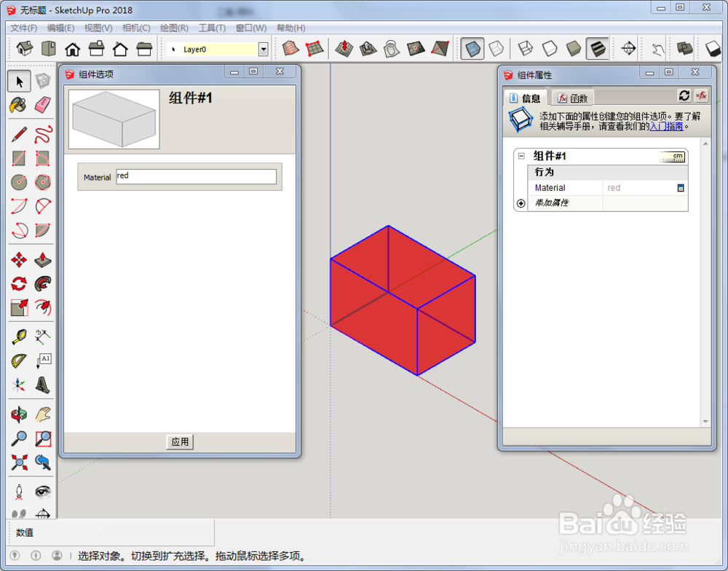Viewport: 728px width, 571px height.
Task: Open the 入门指南 link
Action: [x=666, y=127]
